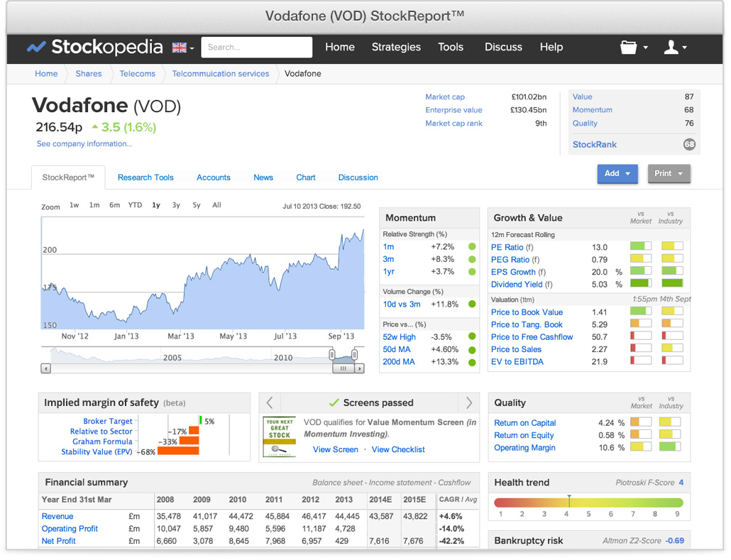The image size is (731, 560).
Task: Click the right handle of the chart range selector
Action: coord(354,355)
